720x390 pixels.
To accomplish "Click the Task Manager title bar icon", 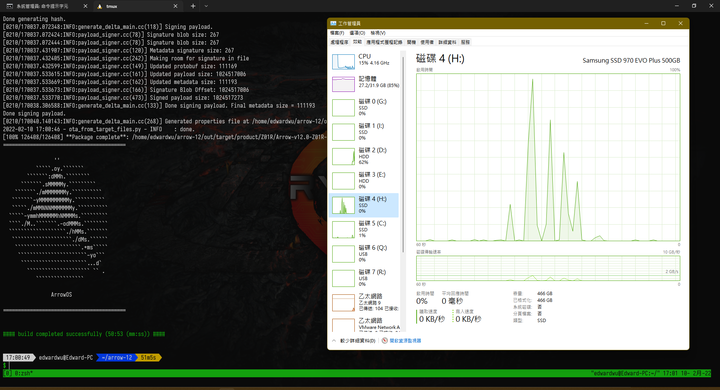I will 333,23.
